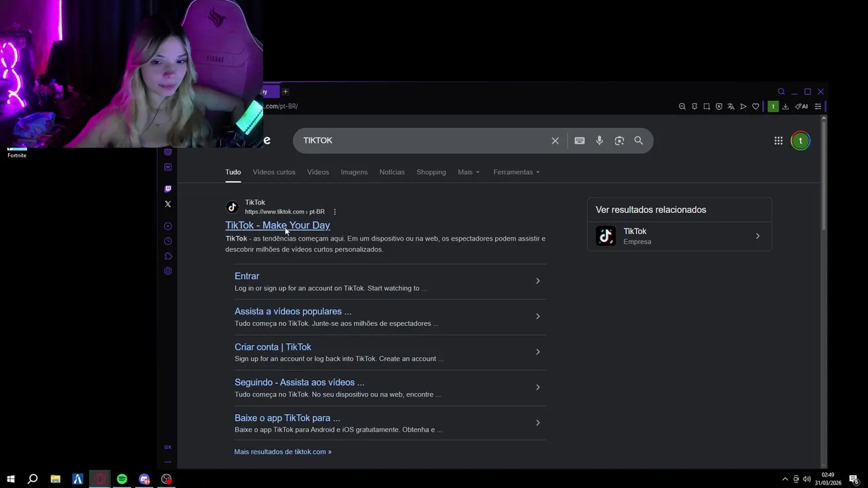Image resolution: width=868 pixels, height=488 pixels.
Task: Open a new browser tab with plus
Action: tap(285, 91)
